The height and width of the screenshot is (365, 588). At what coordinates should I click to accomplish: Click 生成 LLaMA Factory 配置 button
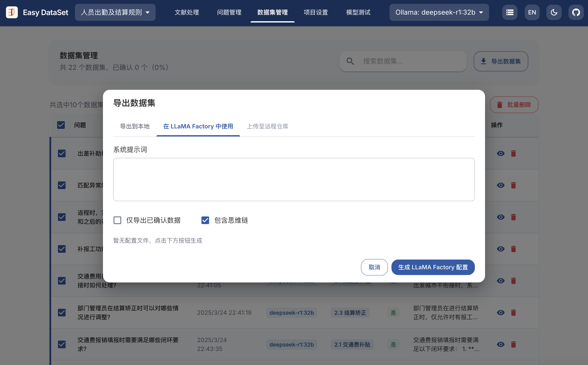pyautogui.click(x=433, y=267)
